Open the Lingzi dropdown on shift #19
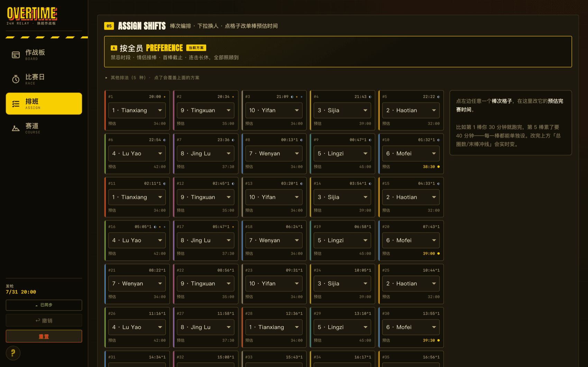Screen dimensions: 588x367 tap(342, 240)
